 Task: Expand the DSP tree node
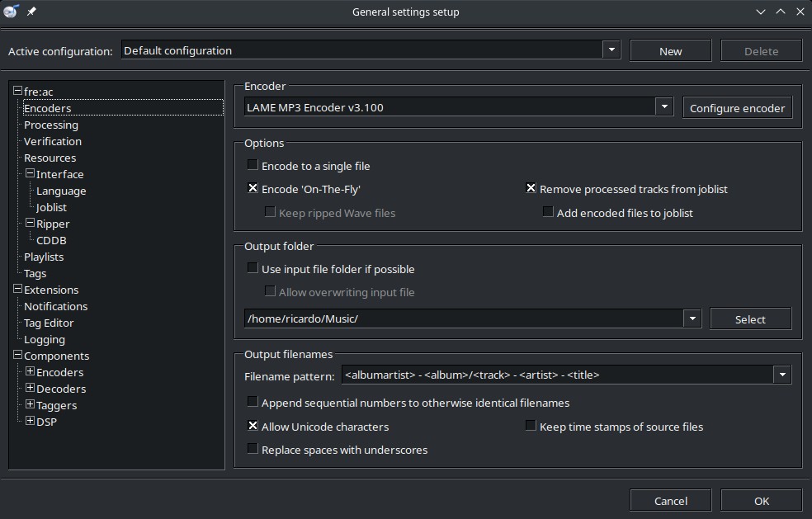tap(30, 421)
